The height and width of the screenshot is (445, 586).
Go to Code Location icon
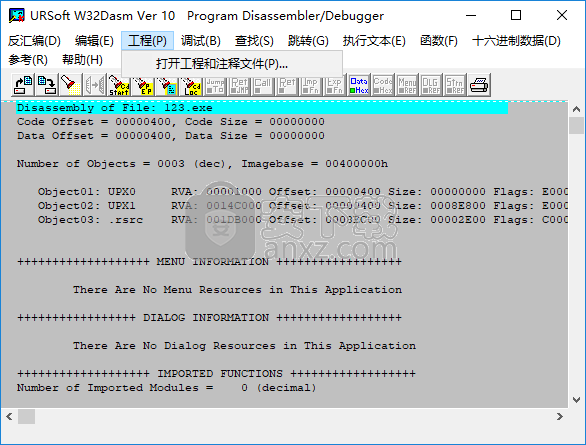click(191, 85)
